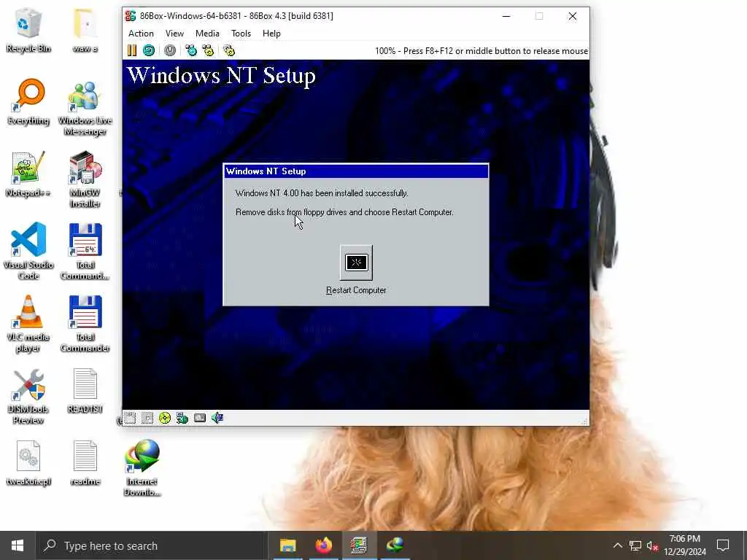The width and height of the screenshot is (747, 560).
Task: Select the Notepad++ desktop shortcut
Action: (28, 174)
